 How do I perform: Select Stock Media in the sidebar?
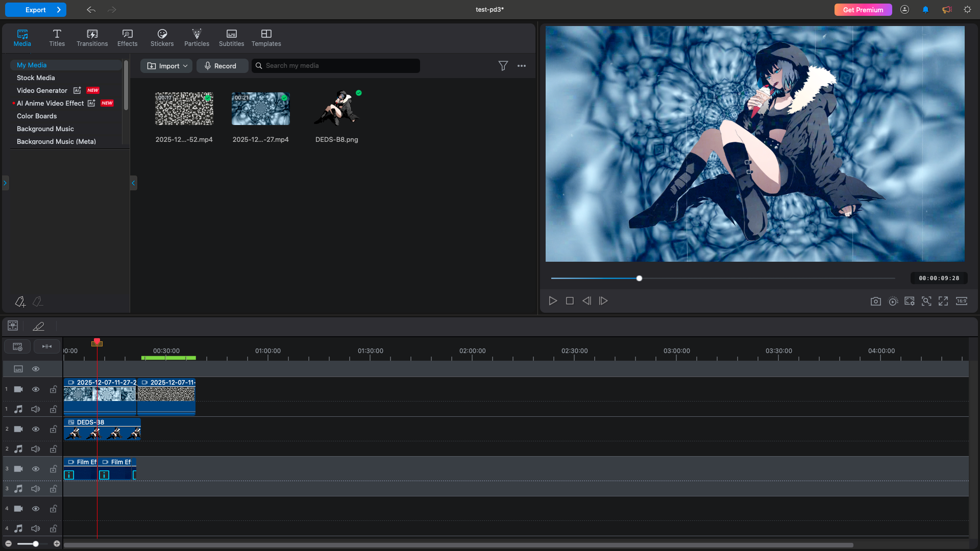click(36, 78)
